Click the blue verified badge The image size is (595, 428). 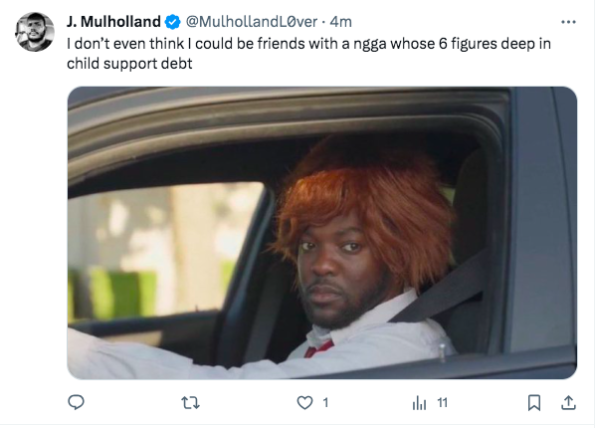point(173,22)
